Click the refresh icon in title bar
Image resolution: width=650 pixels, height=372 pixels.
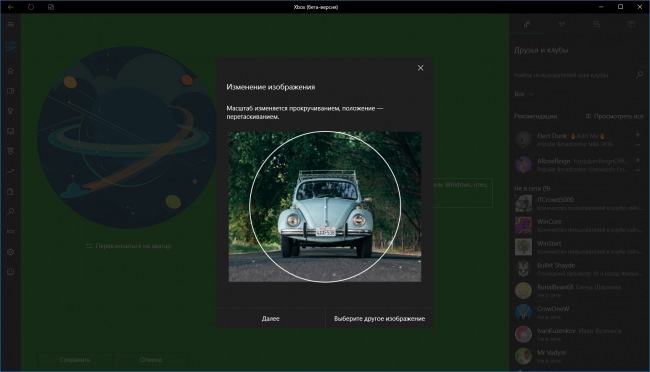point(31,7)
